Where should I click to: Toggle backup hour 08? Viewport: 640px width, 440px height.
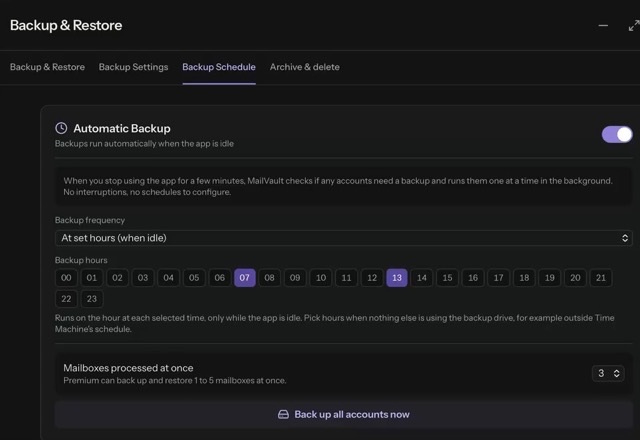point(269,278)
